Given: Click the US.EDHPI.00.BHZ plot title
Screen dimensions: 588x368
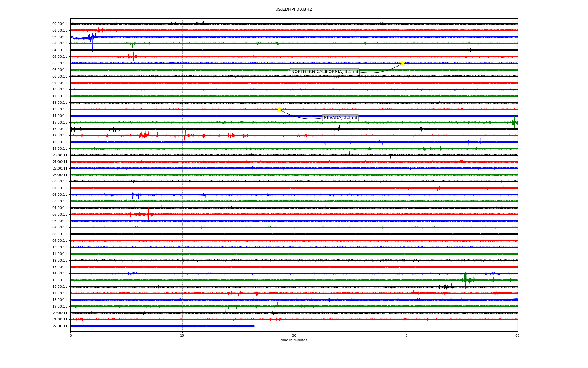Looking at the screenshot, I should pyautogui.click(x=294, y=10).
